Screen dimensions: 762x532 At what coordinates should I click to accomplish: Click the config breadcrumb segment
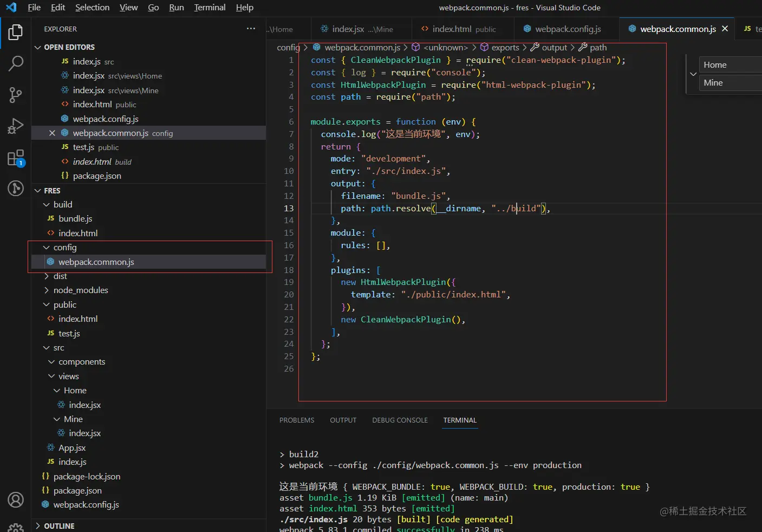288,48
